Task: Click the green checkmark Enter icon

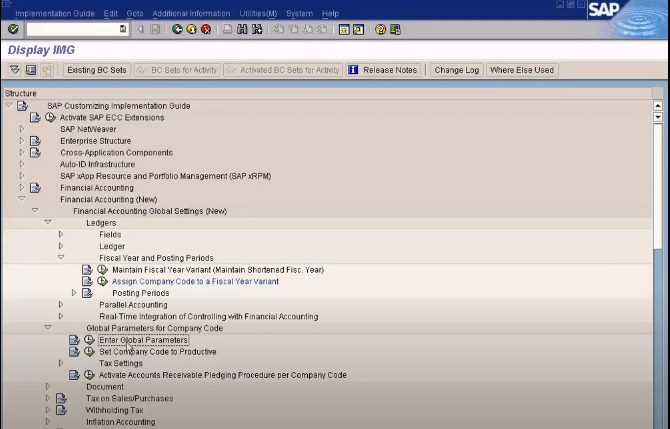Action: (13, 29)
